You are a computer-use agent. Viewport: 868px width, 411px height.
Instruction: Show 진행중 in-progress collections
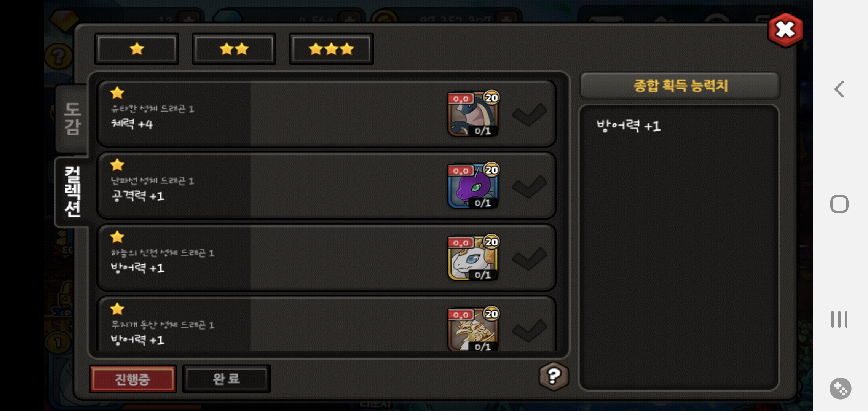coord(133,379)
